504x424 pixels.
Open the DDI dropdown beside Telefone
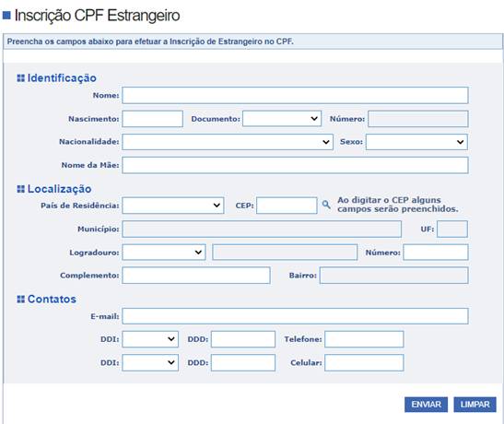coord(150,339)
